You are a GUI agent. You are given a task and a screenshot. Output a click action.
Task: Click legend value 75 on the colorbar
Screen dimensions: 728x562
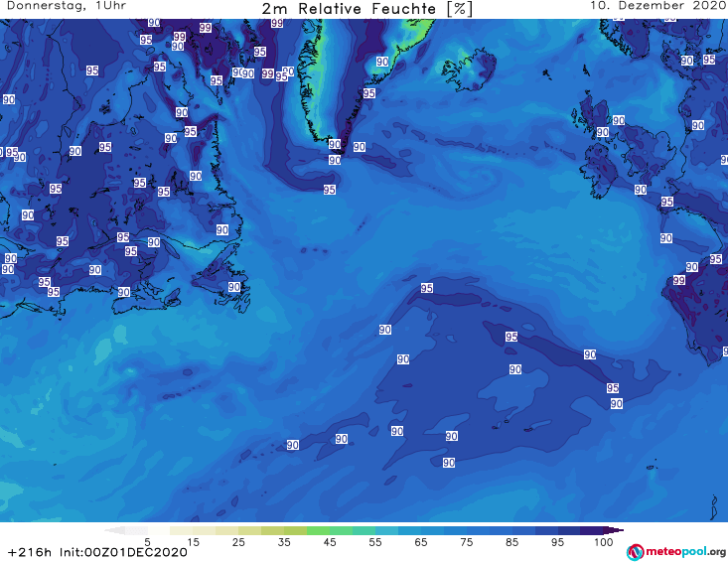tap(467, 542)
